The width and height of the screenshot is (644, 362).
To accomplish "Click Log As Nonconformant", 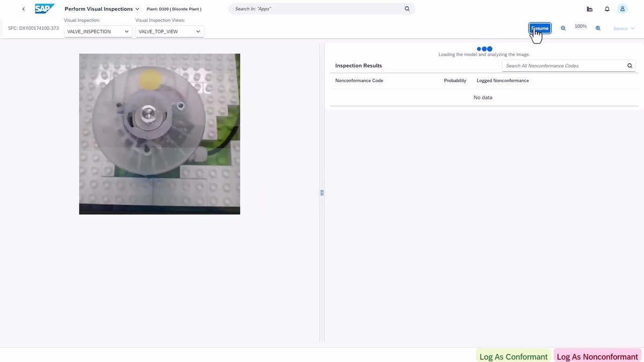I will (x=597, y=356).
